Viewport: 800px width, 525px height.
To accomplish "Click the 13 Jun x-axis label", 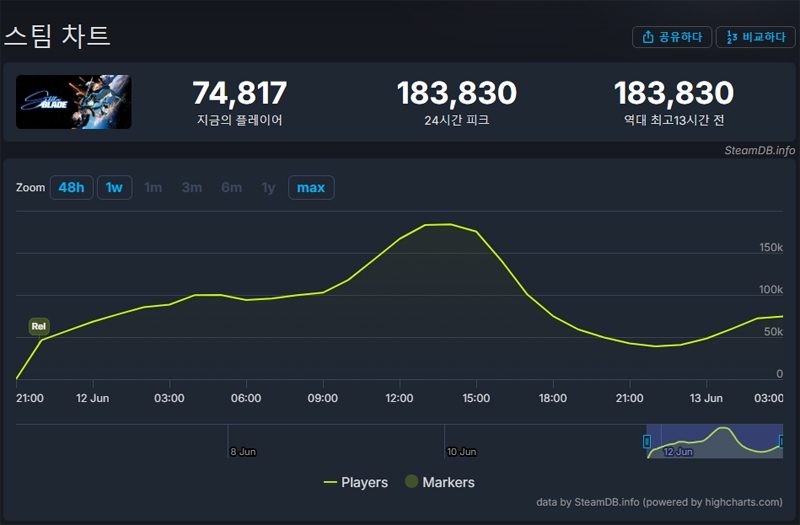I will pos(706,398).
